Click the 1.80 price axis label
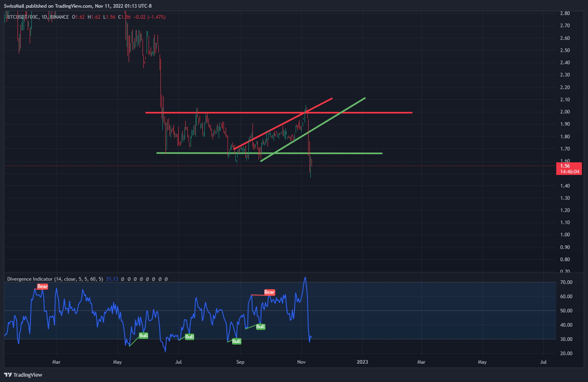The width and height of the screenshot is (588, 382). (565, 137)
